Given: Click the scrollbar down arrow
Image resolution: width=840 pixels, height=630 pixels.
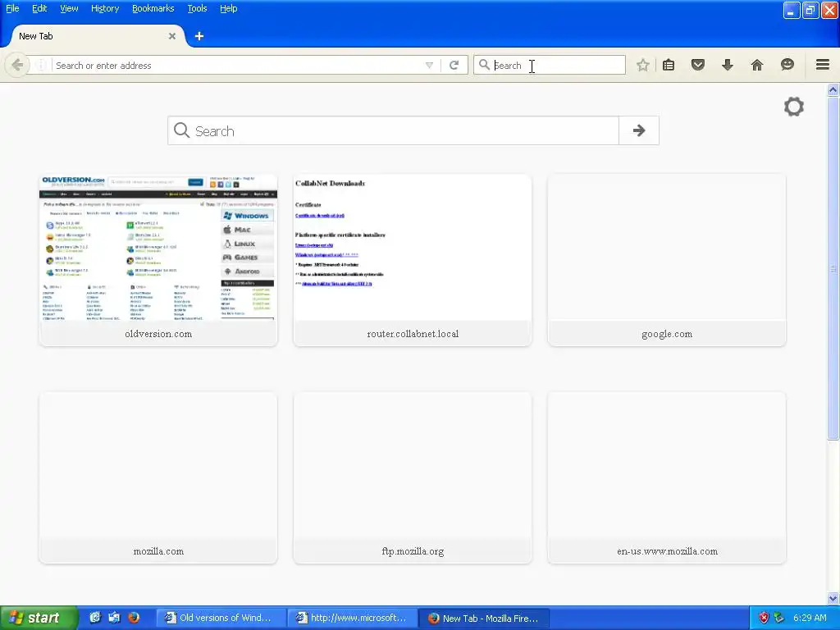Looking at the screenshot, I should point(833,598).
